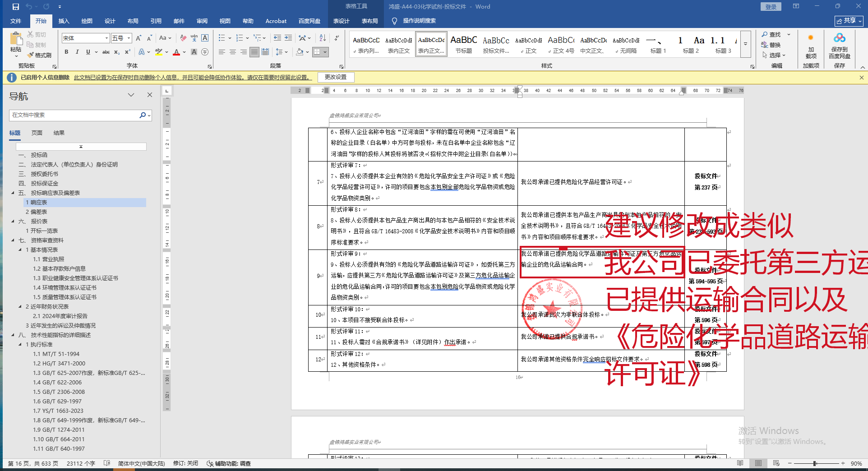The image size is (868, 471).
Task: Open the Replace (替换) tool
Action: [771, 45]
